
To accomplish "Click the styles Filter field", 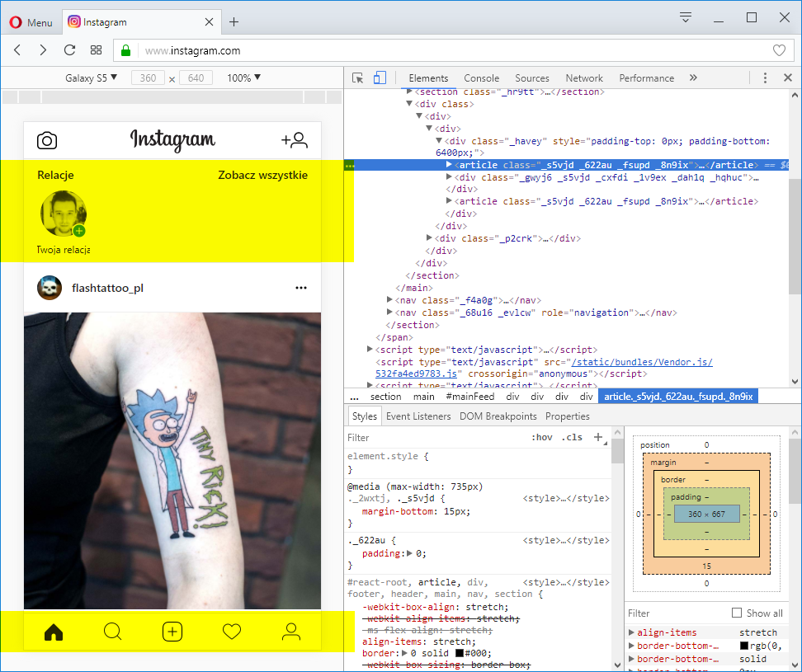I will (435, 438).
